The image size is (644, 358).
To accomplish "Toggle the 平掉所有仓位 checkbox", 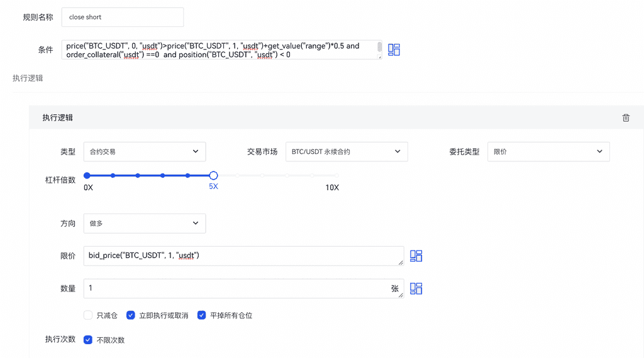I will click(202, 315).
